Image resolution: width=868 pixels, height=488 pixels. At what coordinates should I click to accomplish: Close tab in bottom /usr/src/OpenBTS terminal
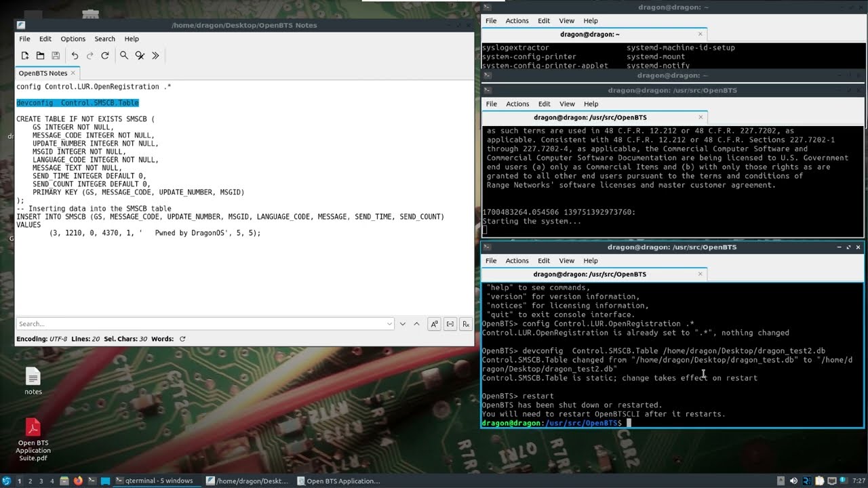701,274
